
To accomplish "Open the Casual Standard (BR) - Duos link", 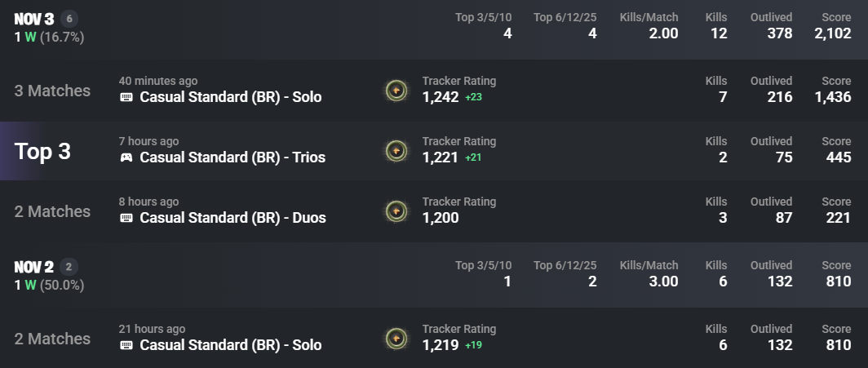I will (232, 218).
